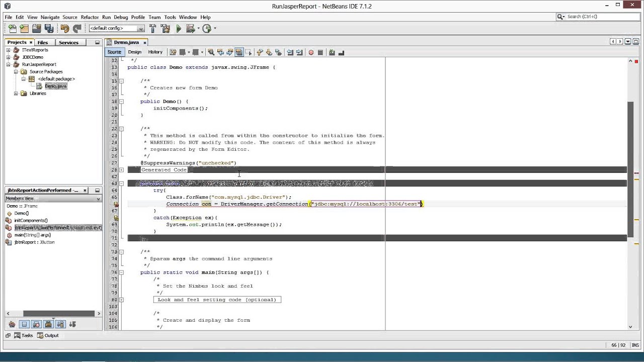Open the Refactor menu
This screenshot has height=362, width=644.
(x=90, y=17)
